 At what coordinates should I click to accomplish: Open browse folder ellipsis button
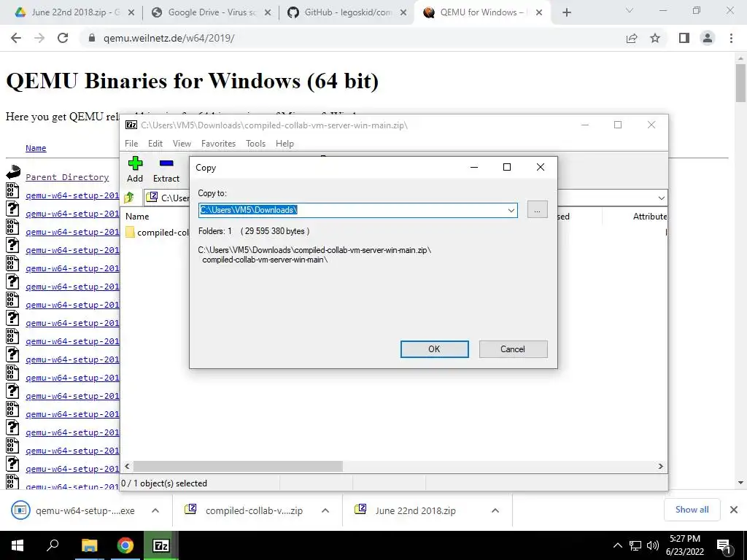click(538, 210)
